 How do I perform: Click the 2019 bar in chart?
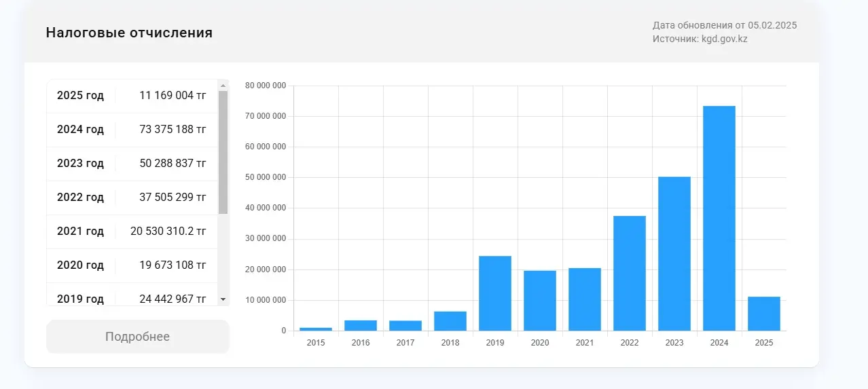[x=495, y=293]
